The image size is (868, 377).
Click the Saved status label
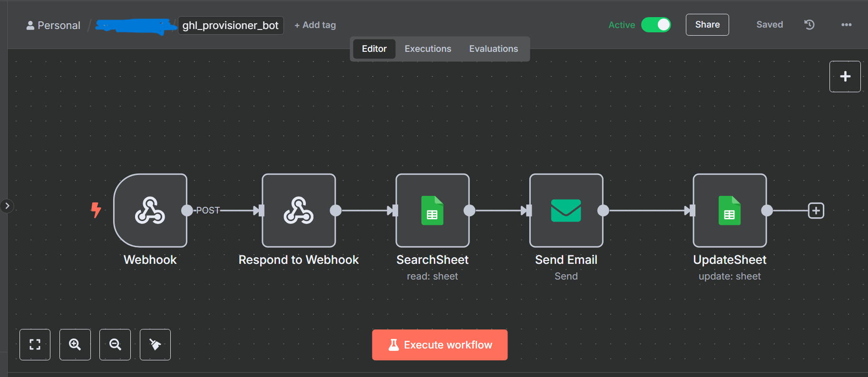point(770,25)
